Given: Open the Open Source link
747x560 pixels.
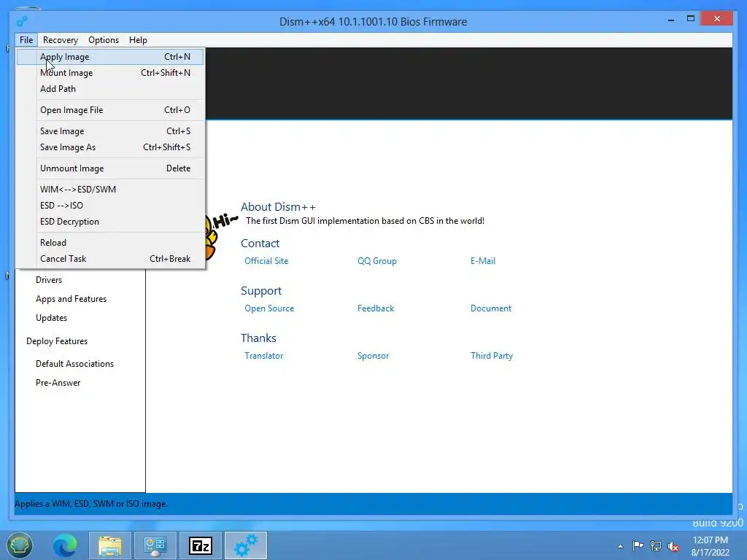Looking at the screenshot, I should [x=269, y=308].
